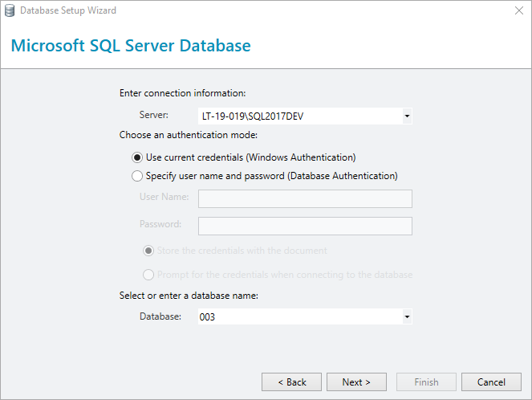Image resolution: width=532 pixels, height=400 pixels.
Task: Cancel the database setup wizard
Action: tap(491, 382)
